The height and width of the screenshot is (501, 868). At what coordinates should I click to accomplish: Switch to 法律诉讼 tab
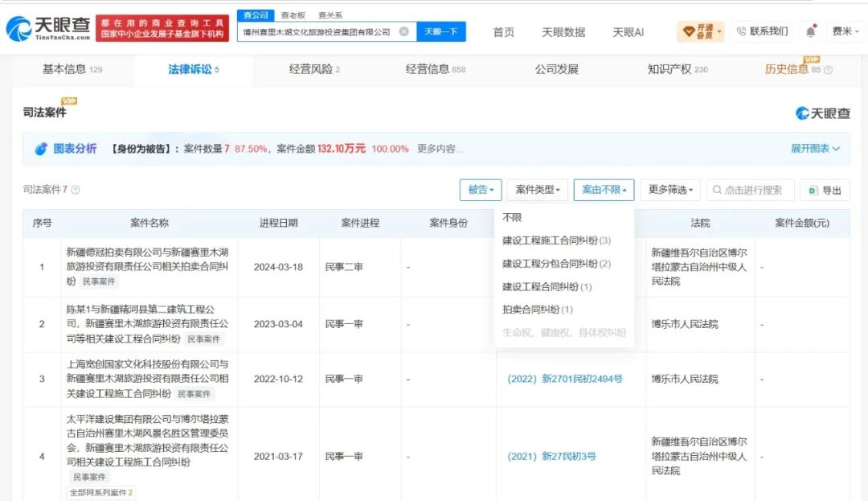point(193,69)
